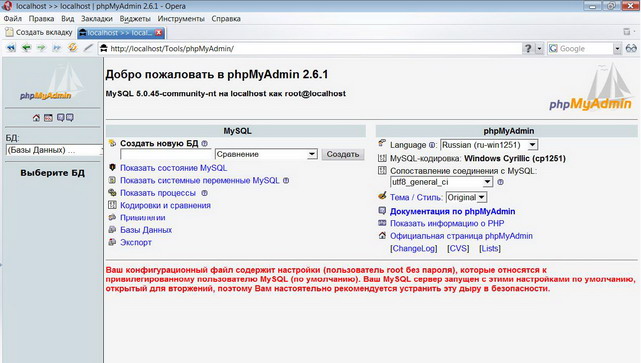Open the Language Russian (ru-win1251) dropdown

(489, 145)
